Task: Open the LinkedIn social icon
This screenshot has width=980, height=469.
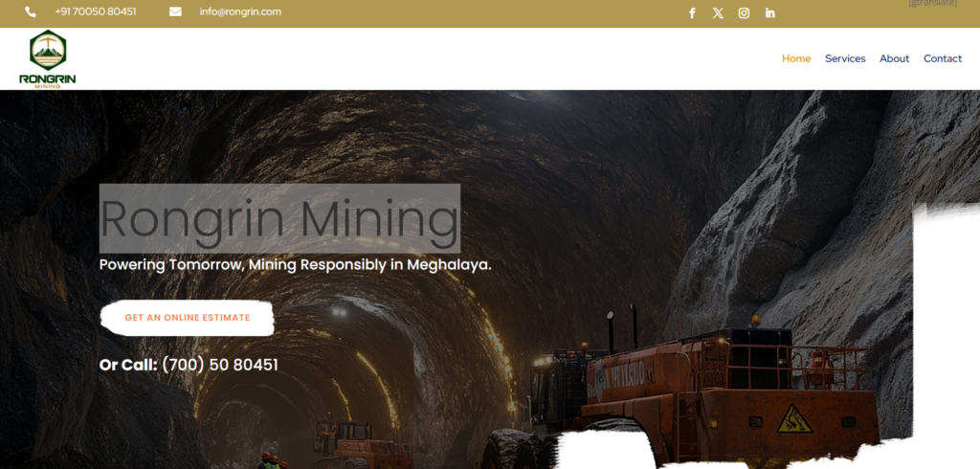Action: 770,13
